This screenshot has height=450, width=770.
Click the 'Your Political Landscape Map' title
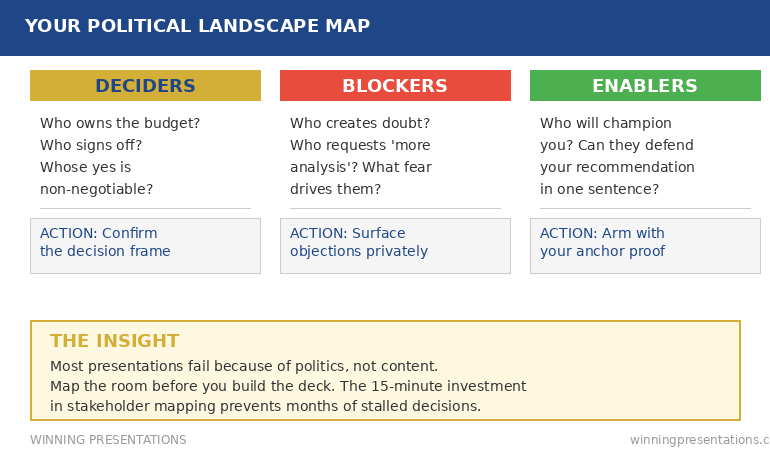point(197,26)
